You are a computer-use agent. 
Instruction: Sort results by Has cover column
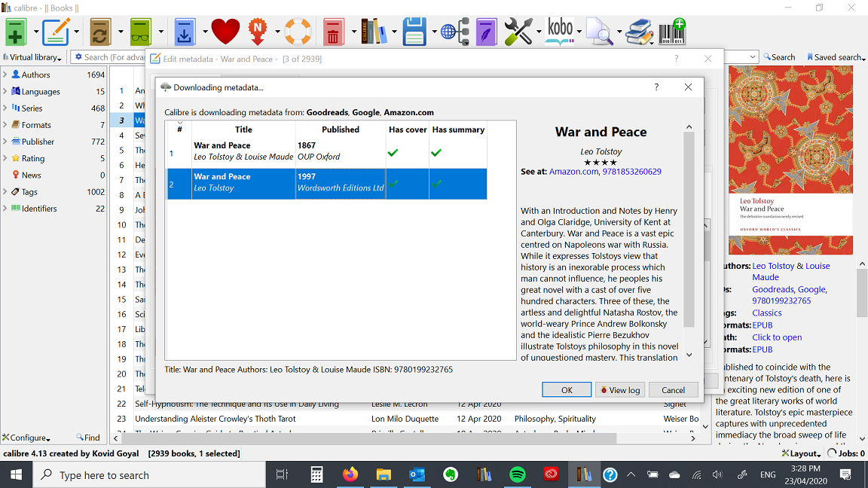pyautogui.click(x=408, y=129)
